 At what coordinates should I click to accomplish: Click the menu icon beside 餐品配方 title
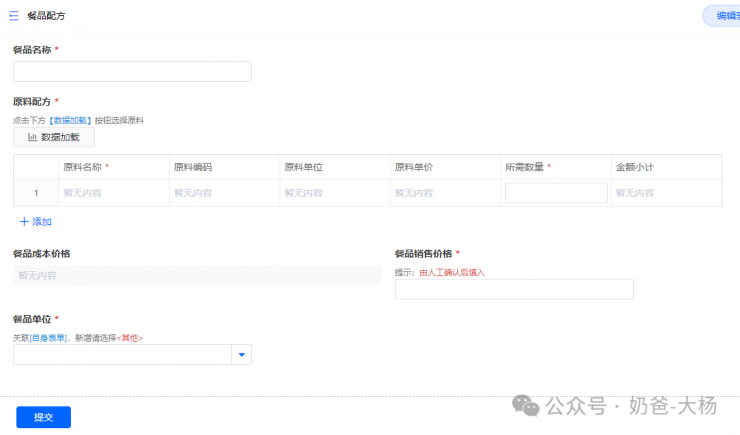coord(14,16)
